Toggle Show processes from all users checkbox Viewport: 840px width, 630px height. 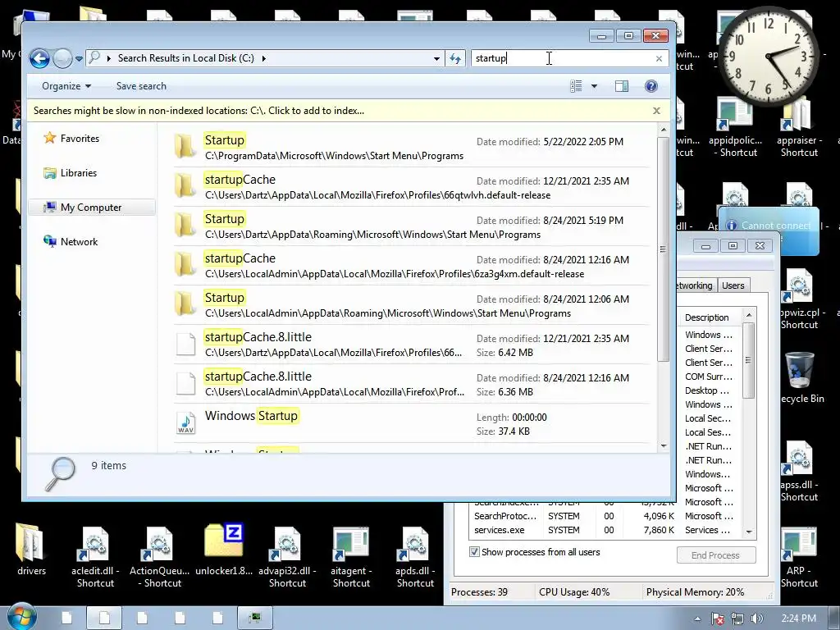[x=474, y=552]
